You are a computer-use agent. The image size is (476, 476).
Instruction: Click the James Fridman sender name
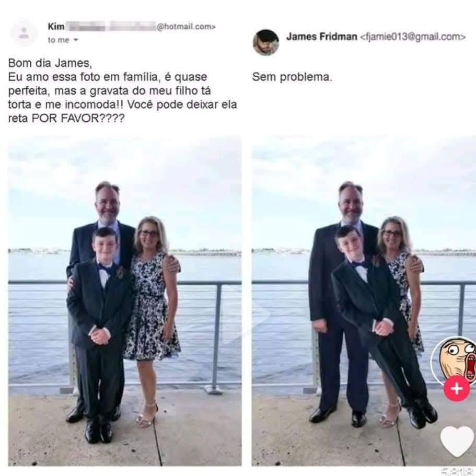point(321,37)
